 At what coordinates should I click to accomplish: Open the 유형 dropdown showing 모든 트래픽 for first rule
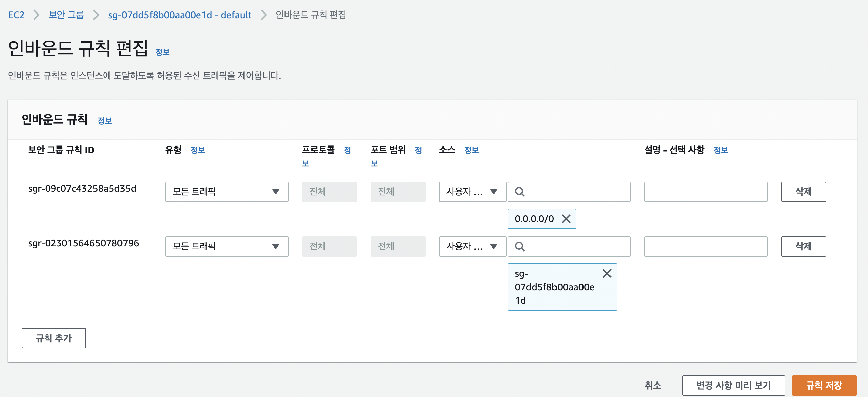tap(227, 192)
